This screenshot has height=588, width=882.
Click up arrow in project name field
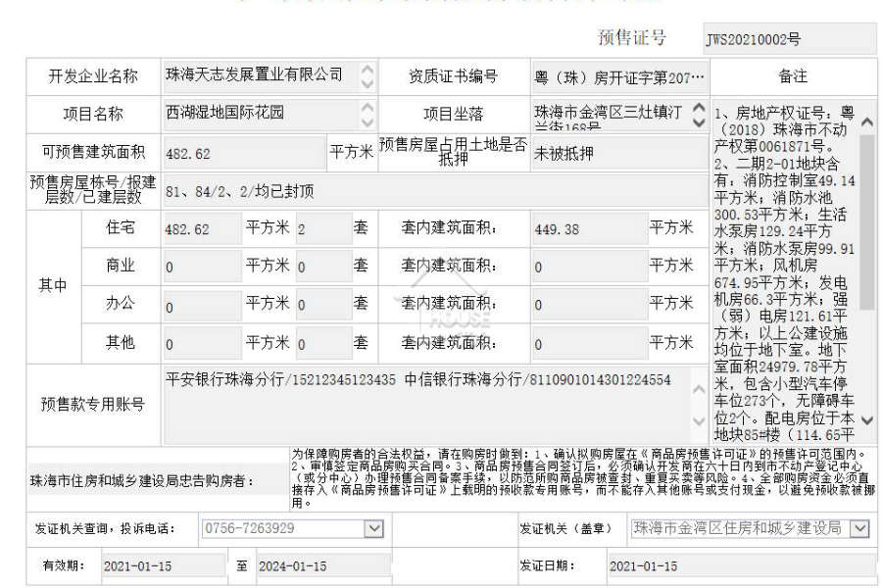coord(367,107)
